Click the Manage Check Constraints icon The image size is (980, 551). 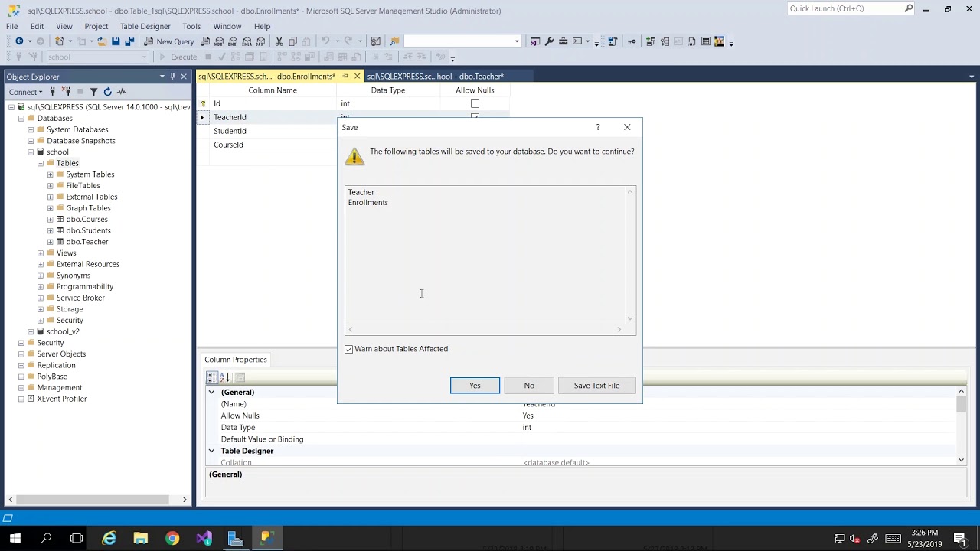[706, 41]
